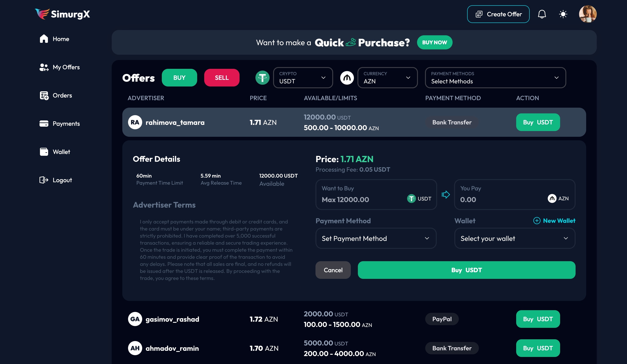This screenshot has width=627, height=364.
Task: Click Buy USDT for rahimova_tamara
Action: (538, 122)
